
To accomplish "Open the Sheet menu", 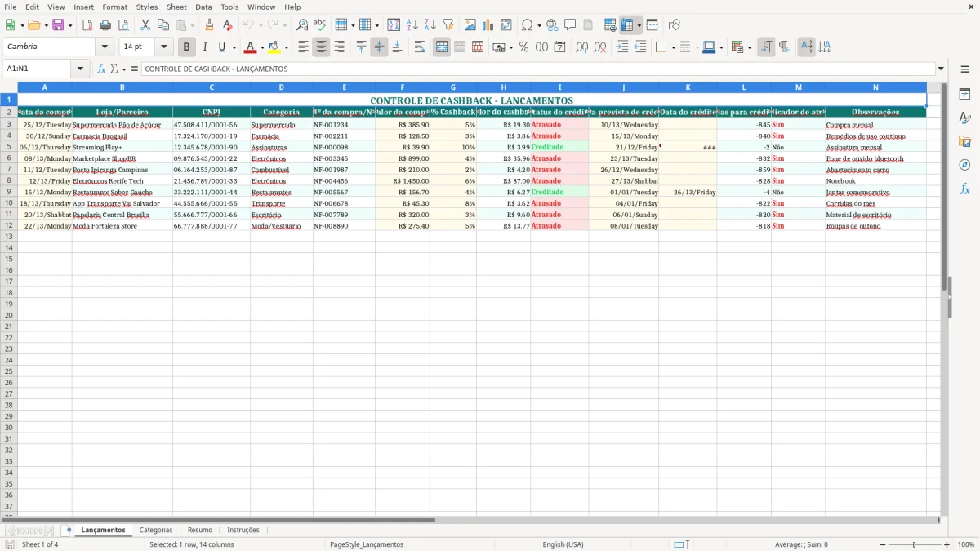I will [176, 7].
